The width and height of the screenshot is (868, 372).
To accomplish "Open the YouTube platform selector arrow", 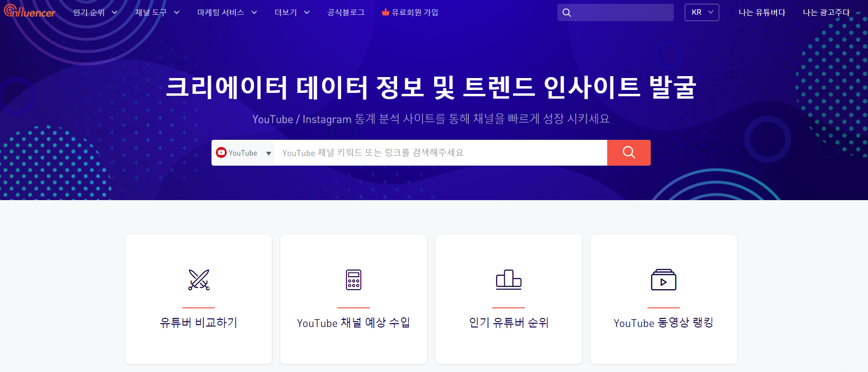I will click(x=268, y=153).
